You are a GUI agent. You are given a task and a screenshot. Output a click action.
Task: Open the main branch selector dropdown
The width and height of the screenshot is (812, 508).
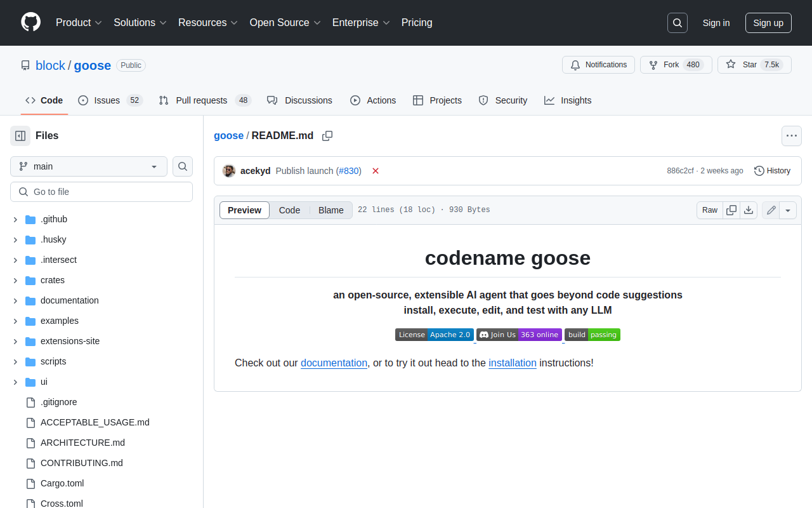pyautogui.click(x=89, y=166)
